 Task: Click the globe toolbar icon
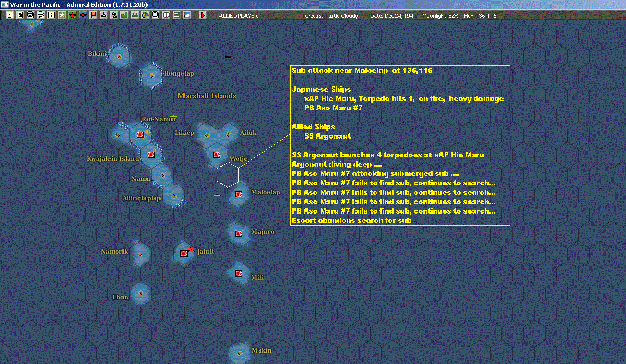point(145,15)
